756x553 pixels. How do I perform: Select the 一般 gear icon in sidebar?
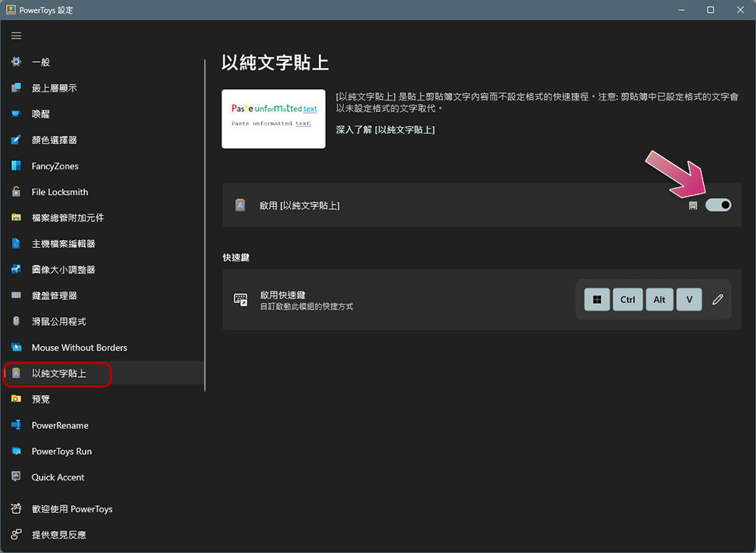16,62
